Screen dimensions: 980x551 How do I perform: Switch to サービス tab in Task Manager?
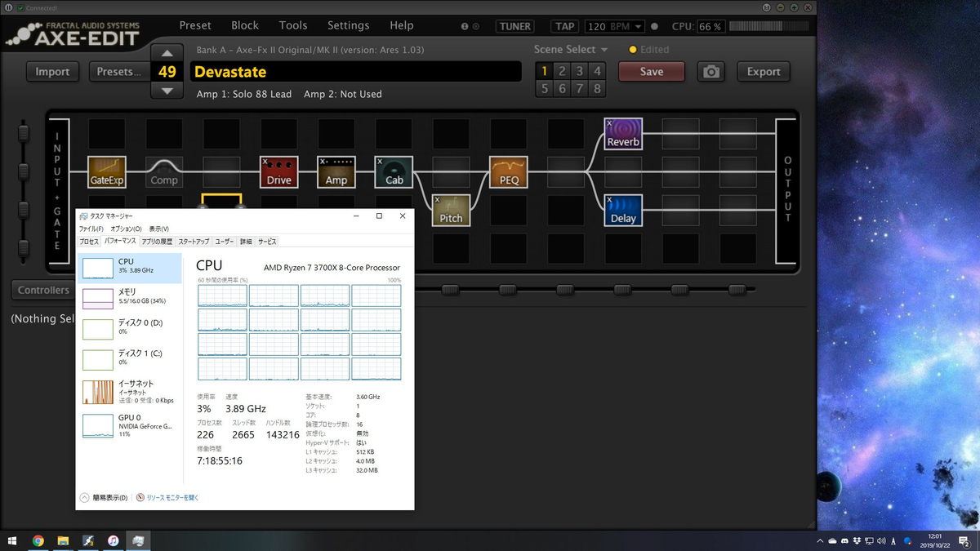tap(267, 242)
